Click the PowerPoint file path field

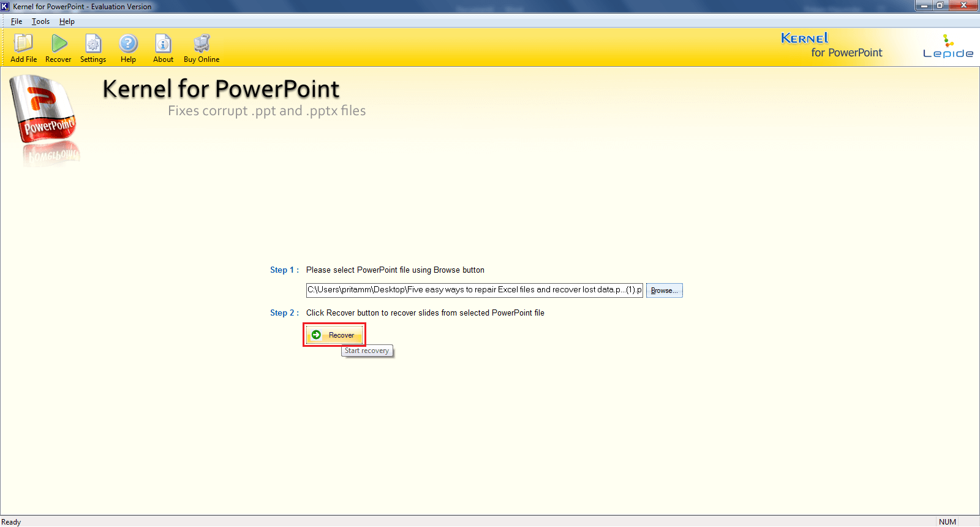point(475,290)
